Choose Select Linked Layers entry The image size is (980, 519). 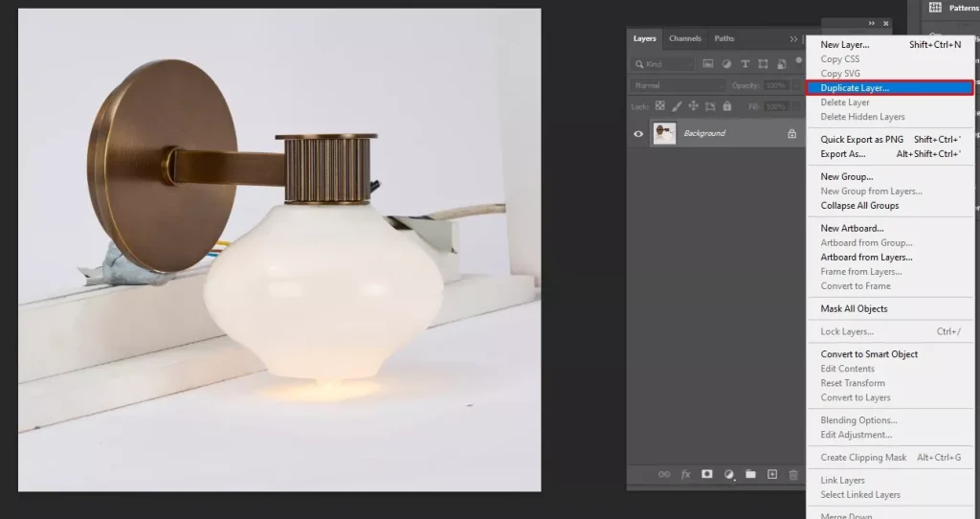[890, 495]
